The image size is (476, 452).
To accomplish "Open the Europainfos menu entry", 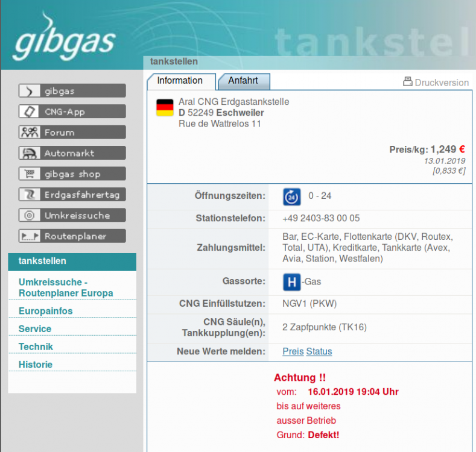I will 45,311.
